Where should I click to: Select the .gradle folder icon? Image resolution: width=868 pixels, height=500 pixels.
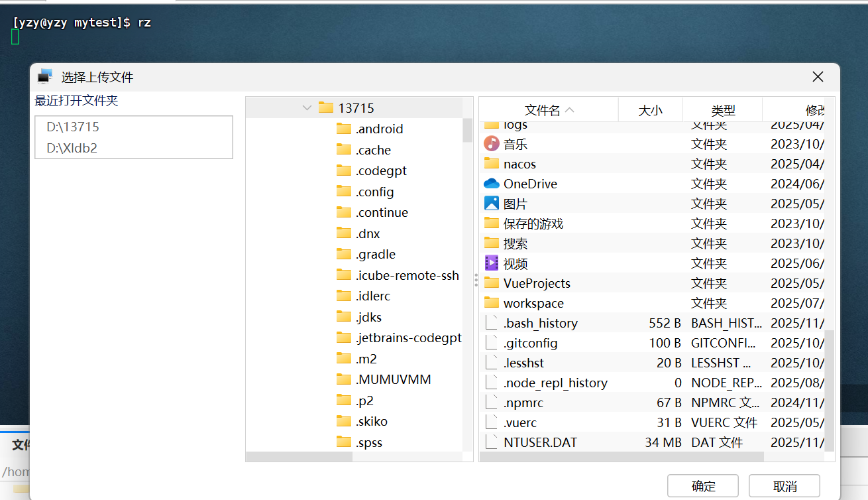[343, 254]
